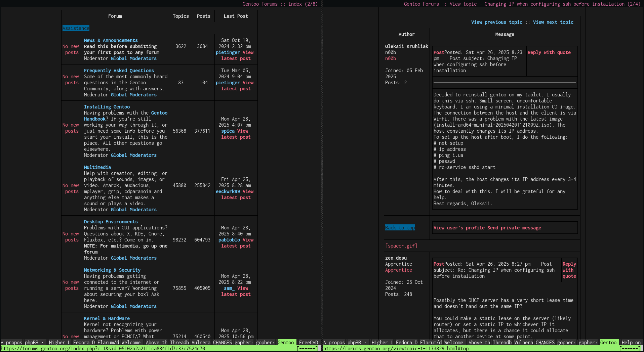The height and width of the screenshot is (352, 644).
Task: Click topics count 3622 for News & Announcements
Action: pyautogui.click(x=180, y=46)
